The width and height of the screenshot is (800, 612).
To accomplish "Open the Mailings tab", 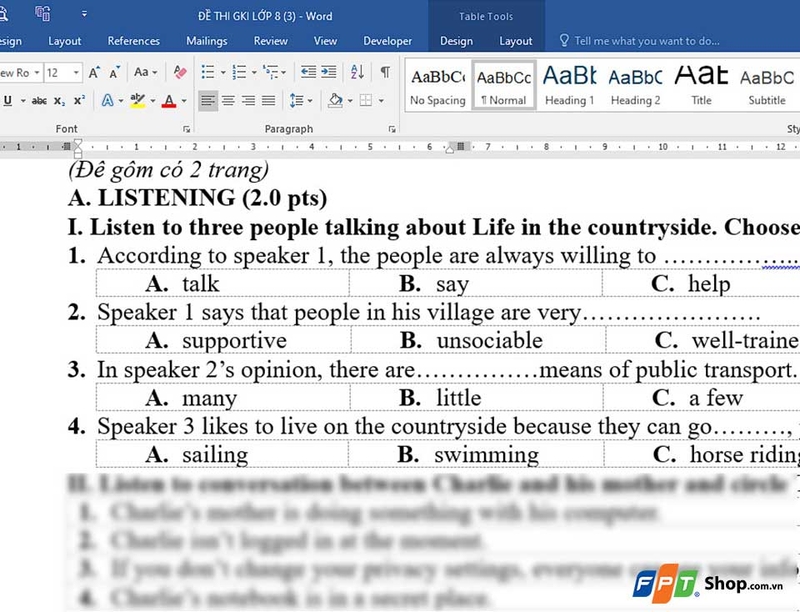I will pos(207,41).
